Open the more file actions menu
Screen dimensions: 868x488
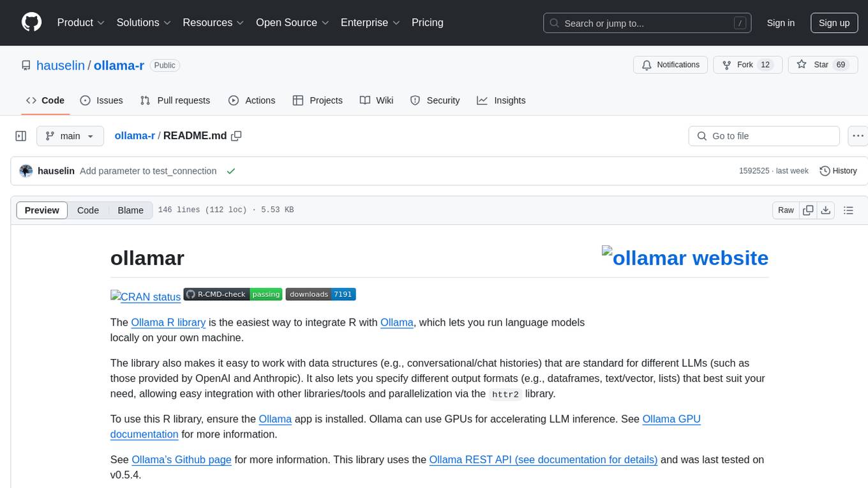click(858, 136)
